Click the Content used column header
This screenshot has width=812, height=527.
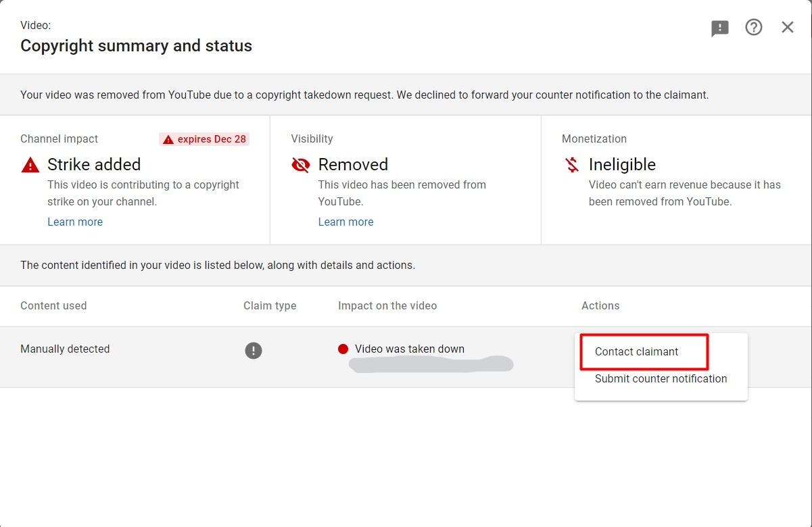[x=53, y=306]
